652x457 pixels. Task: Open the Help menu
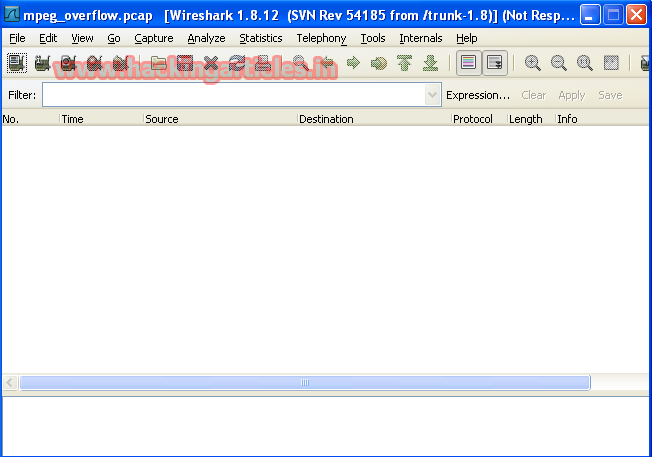[x=467, y=38]
